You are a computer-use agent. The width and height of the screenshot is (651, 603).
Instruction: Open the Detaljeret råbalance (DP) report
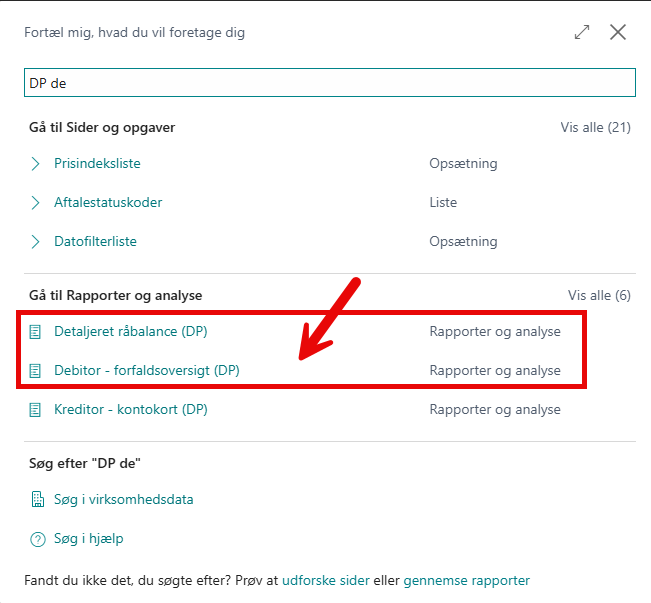[131, 331]
